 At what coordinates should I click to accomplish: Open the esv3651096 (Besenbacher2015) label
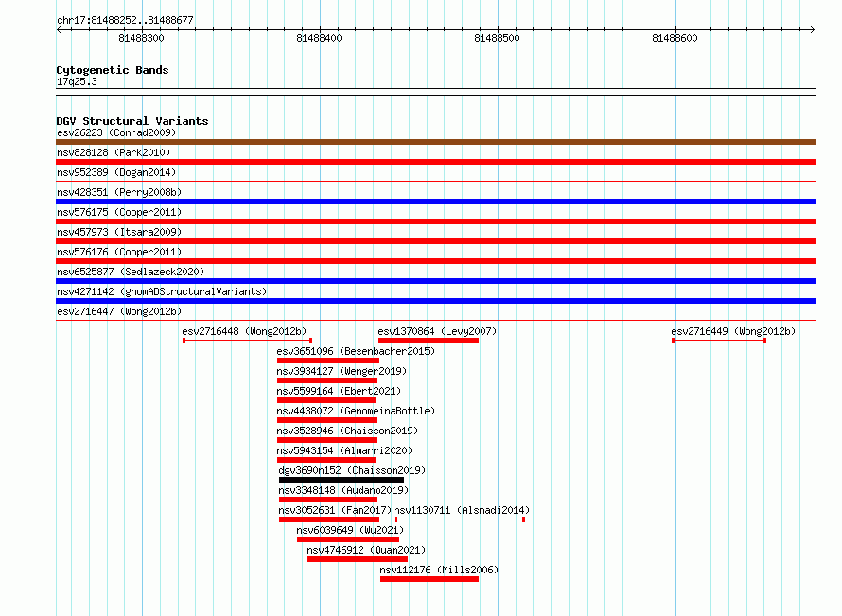click(x=356, y=351)
